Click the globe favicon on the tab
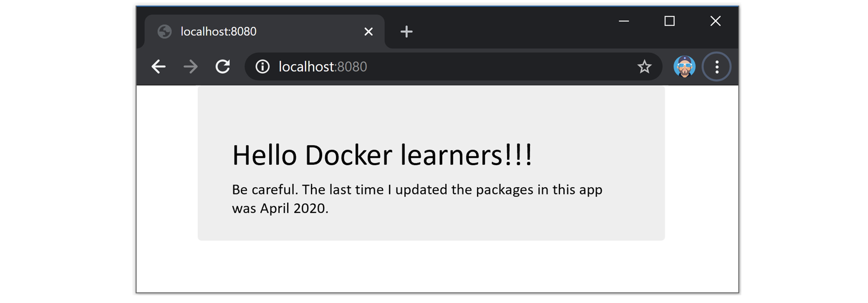Screen dimensions: 868x303 [165, 31]
